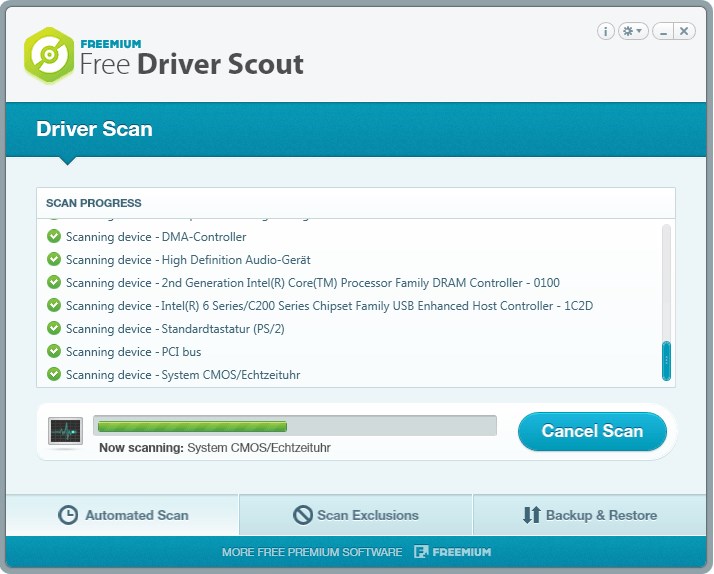This screenshot has width=714, height=574.
Task: Click the check icon in the System CMOS/Echtzeituhr list row
Action: [54, 374]
